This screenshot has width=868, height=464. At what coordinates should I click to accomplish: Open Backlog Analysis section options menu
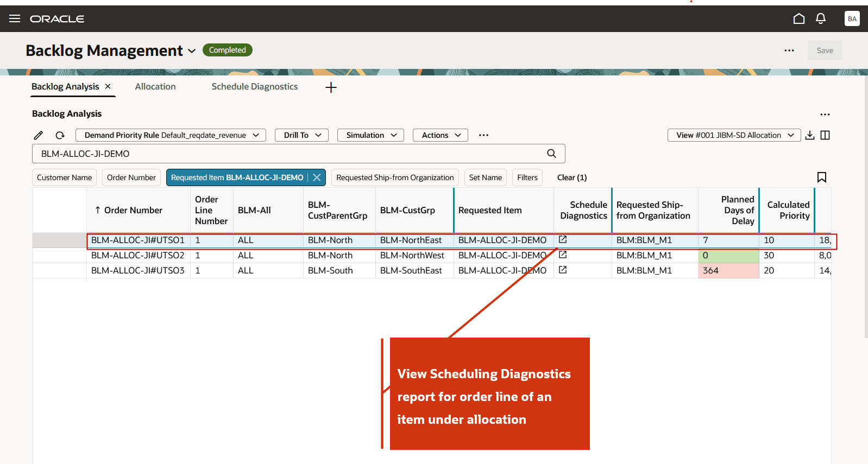tap(825, 115)
